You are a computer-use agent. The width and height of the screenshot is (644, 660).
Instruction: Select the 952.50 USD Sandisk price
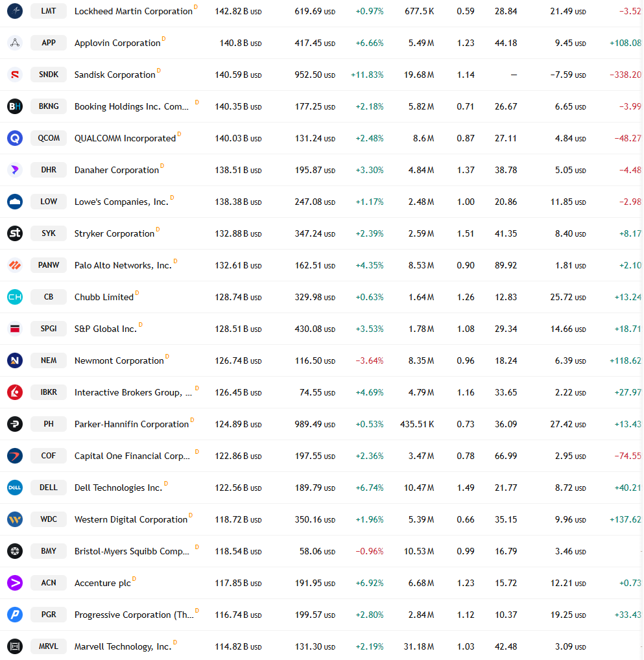coord(315,75)
